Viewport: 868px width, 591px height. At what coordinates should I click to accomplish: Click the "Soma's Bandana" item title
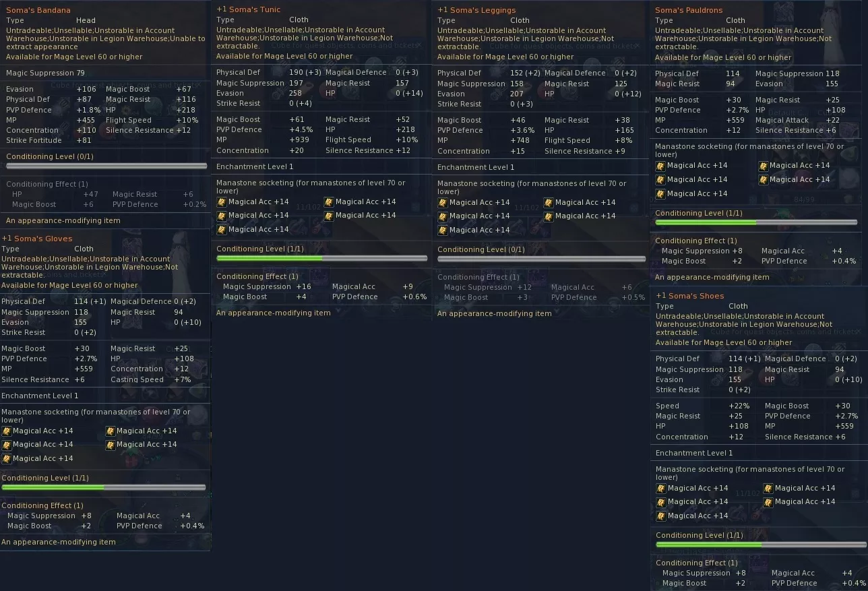(x=38, y=10)
